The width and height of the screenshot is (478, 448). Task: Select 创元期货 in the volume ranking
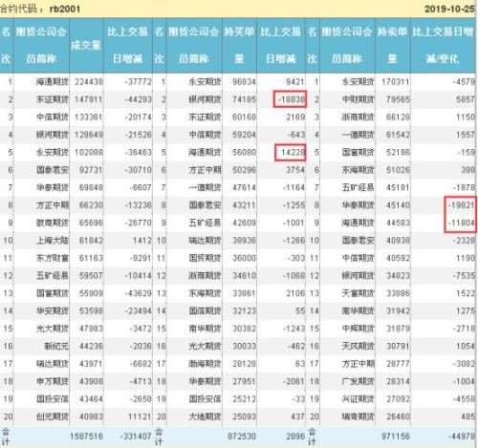53,416
